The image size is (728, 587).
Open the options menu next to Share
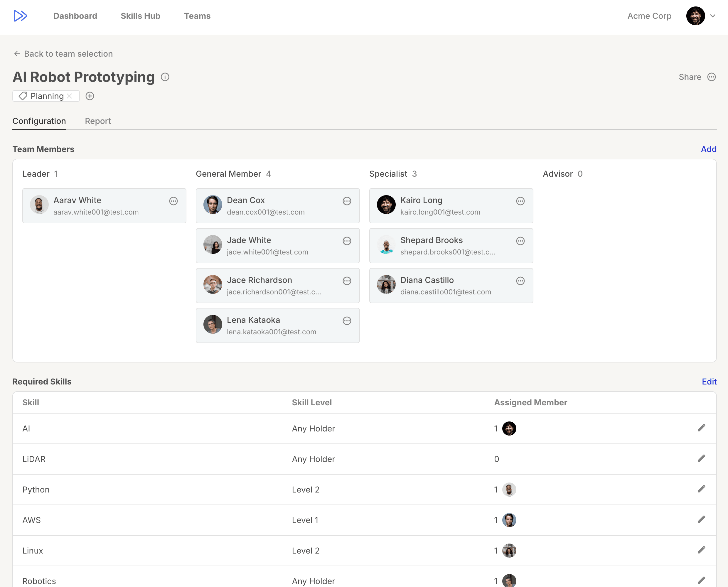click(x=712, y=77)
